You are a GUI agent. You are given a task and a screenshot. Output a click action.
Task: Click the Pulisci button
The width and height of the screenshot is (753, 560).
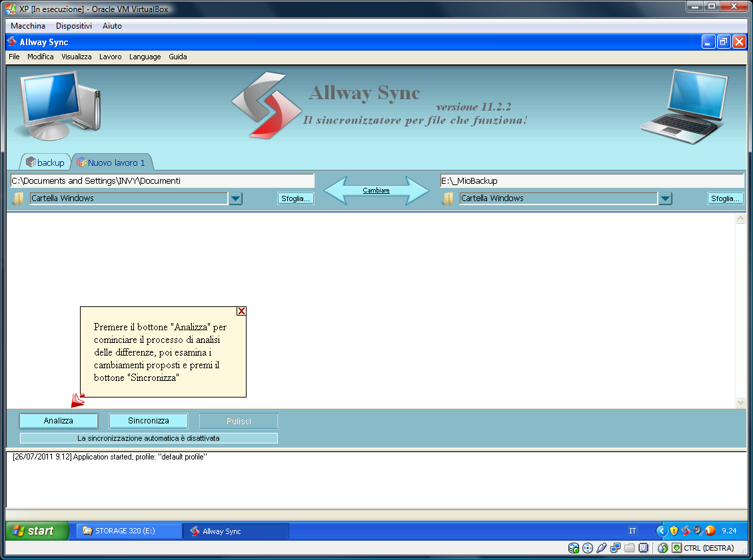(238, 421)
